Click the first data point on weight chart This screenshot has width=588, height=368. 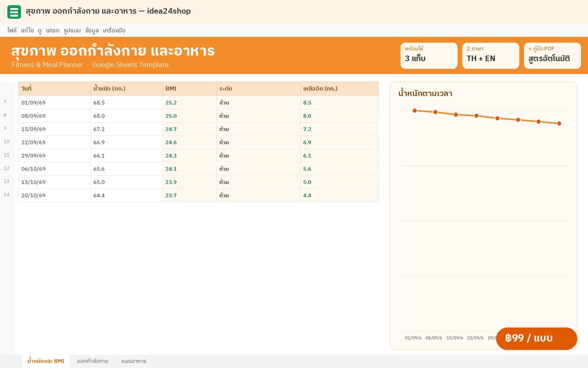coord(415,110)
